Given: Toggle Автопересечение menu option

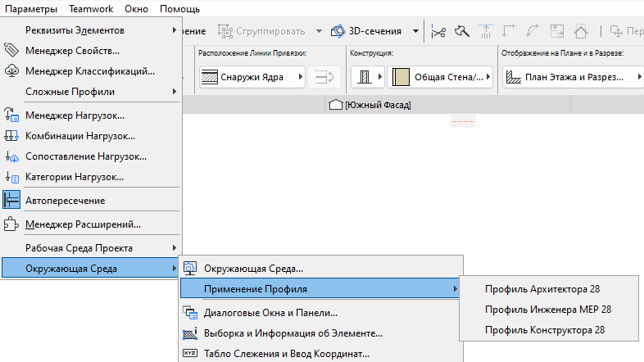Looking at the screenshot, I should pyautogui.click(x=91, y=201).
